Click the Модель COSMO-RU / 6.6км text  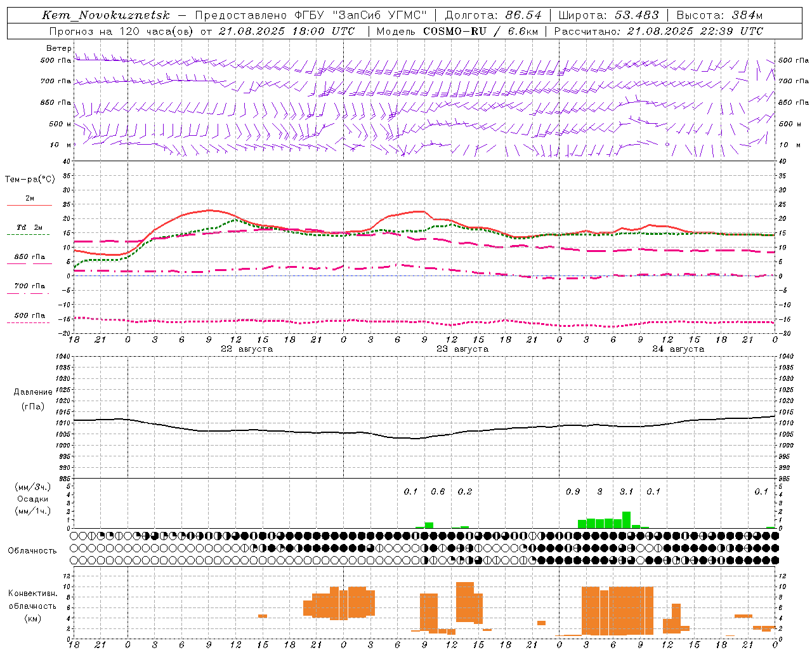457,31
